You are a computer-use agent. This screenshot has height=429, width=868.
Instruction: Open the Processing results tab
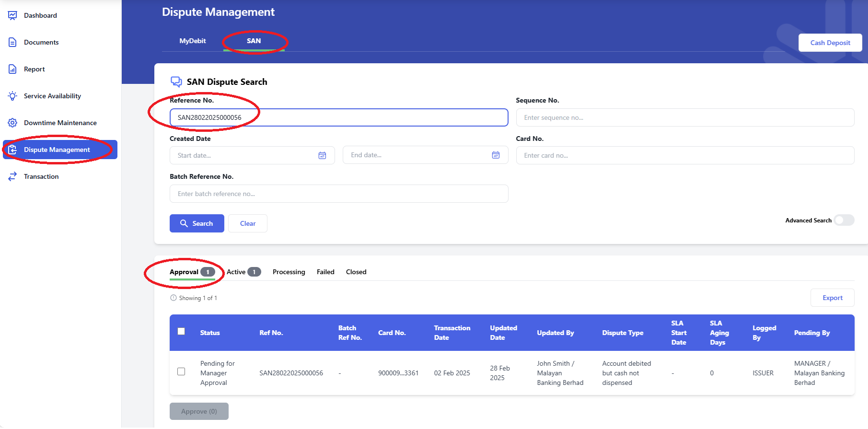coord(289,272)
